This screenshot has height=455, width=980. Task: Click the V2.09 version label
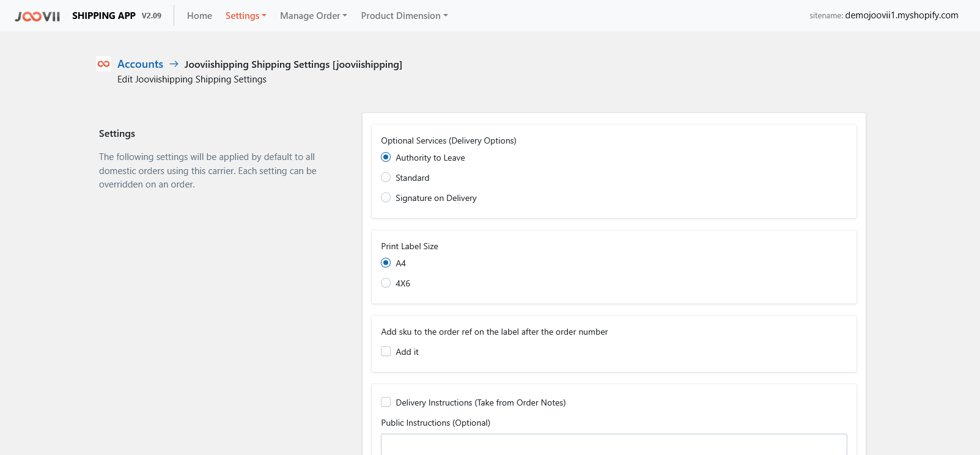[152, 16]
